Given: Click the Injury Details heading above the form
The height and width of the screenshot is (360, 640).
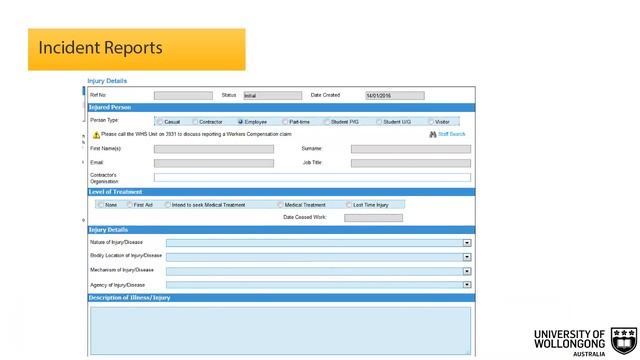Looking at the screenshot, I should coord(107,81).
